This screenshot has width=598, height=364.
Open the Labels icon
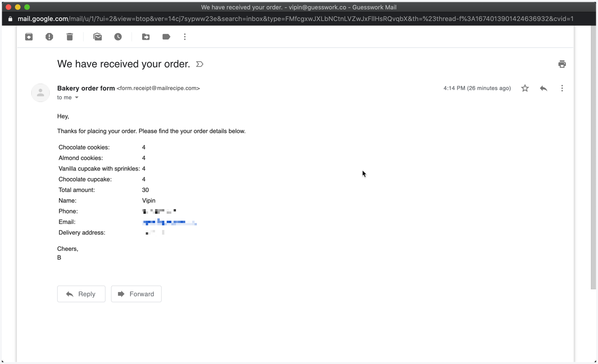coord(166,37)
